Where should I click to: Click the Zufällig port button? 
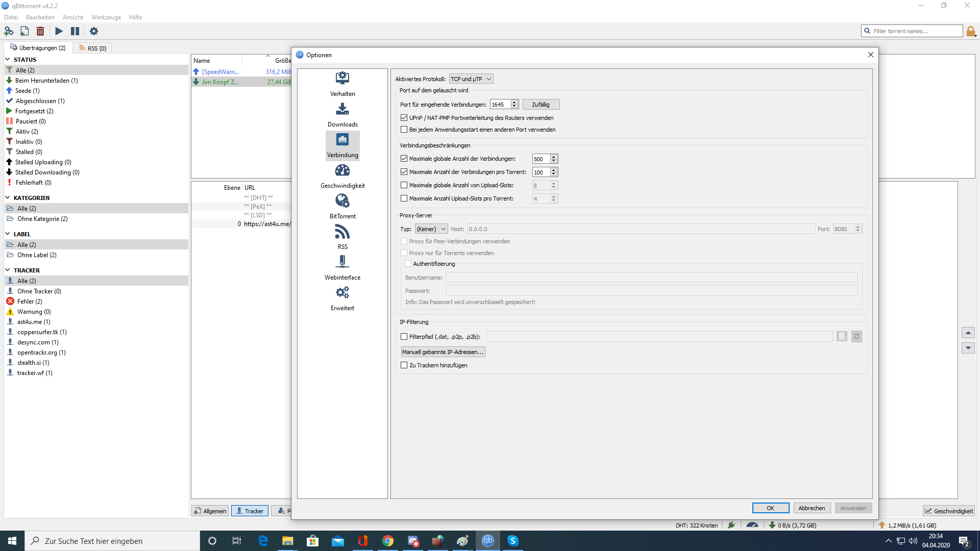coord(541,105)
